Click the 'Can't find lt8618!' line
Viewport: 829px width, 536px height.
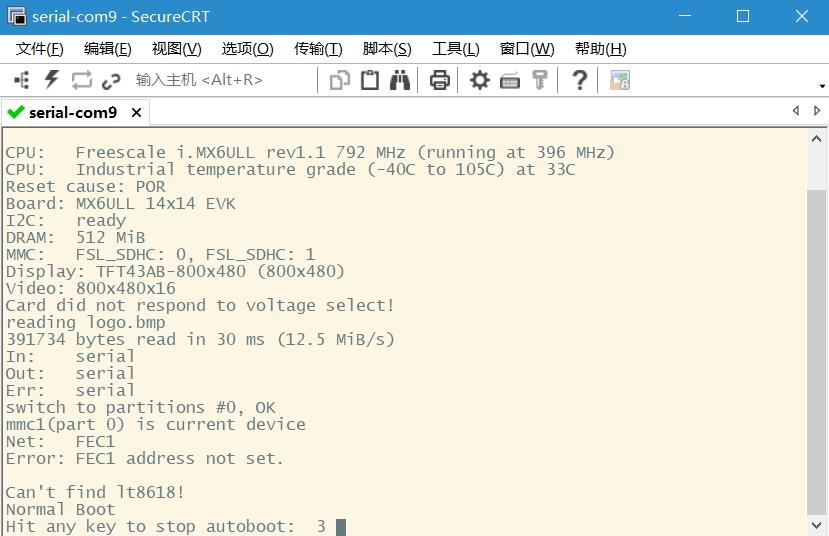[95, 492]
